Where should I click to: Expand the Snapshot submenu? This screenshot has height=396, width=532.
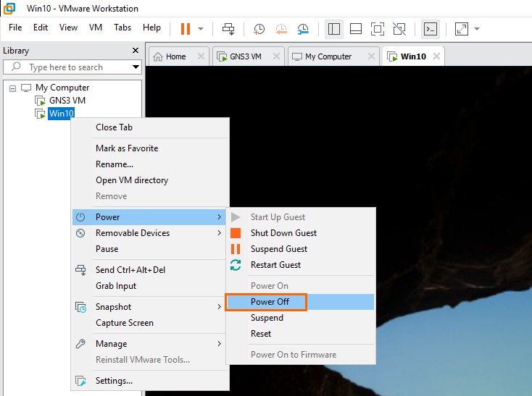149,307
